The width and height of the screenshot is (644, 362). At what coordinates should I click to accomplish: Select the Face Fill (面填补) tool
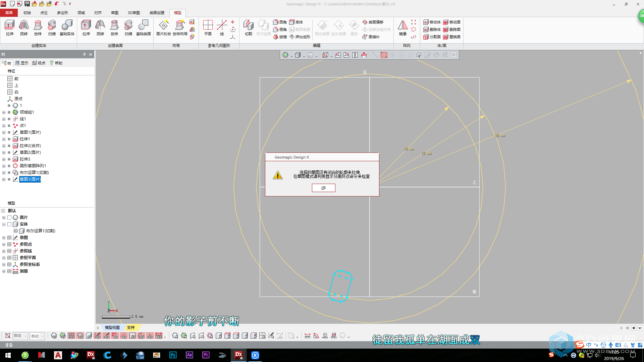(x=371, y=37)
